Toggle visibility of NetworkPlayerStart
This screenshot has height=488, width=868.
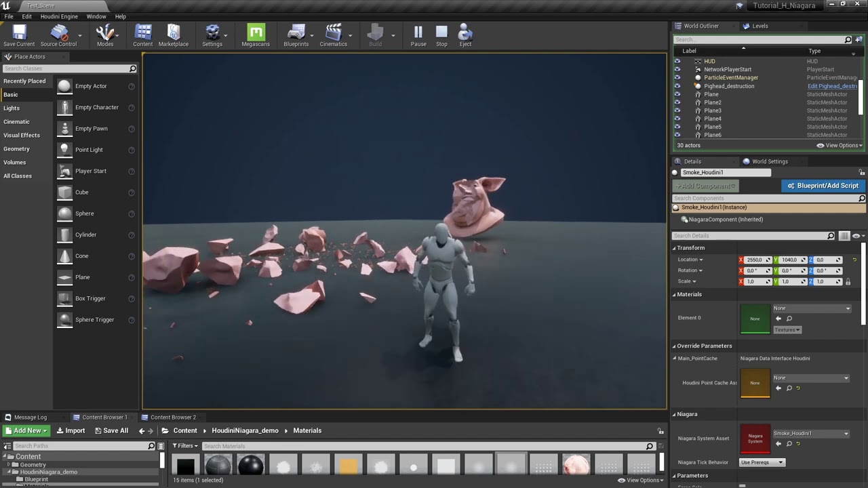coord(677,69)
